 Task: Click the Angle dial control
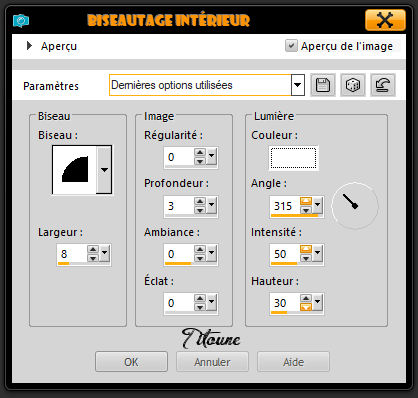click(355, 206)
